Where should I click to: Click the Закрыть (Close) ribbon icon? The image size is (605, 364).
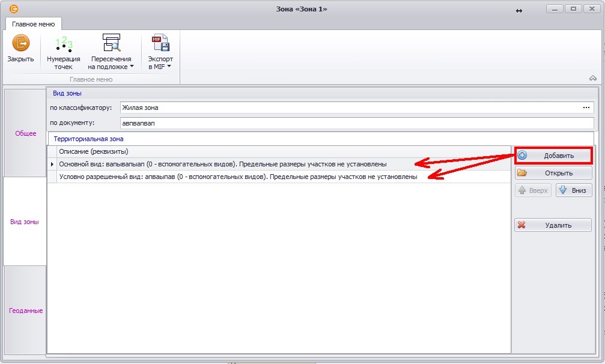coord(20,44)
